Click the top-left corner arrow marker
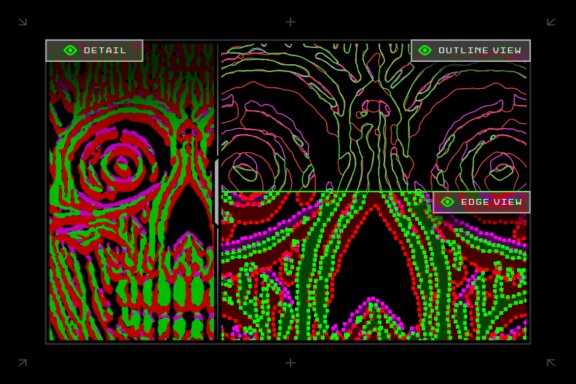Viewport: 576px width, 384px height. pos(23,22)
